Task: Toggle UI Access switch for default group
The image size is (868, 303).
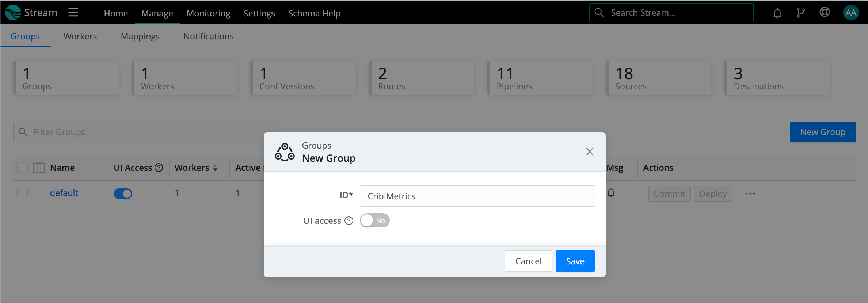Action: click(x=123, y=193)
